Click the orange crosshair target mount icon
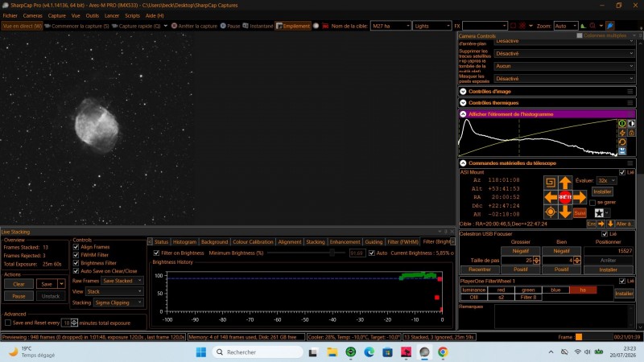This screenshot has height=362, width=644. coord(551,212)
